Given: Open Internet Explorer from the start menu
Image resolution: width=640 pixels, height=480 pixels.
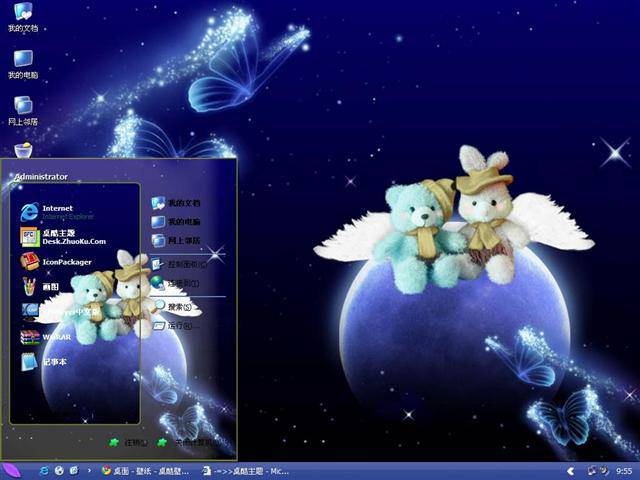Looking at the screenshot, I should (57, 212).
